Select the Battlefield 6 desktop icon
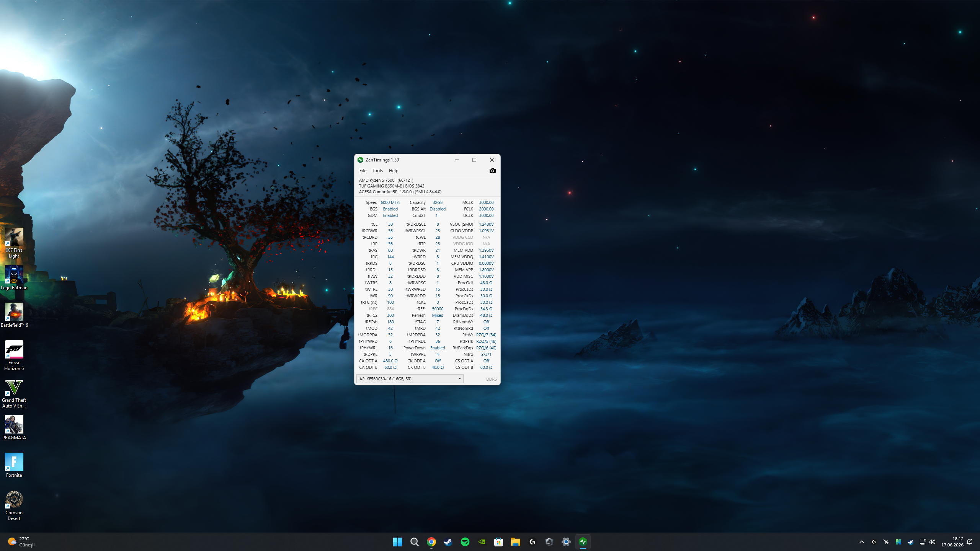980x551 pixels. tap(14, 315)
